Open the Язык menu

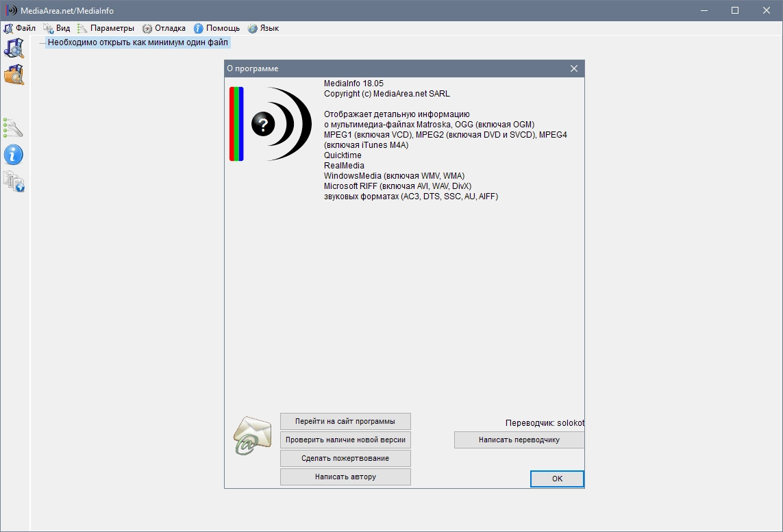(263, 28)
